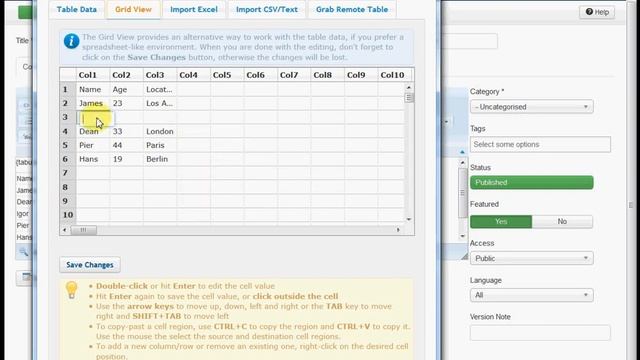Viewport: 640px width, 360px height.
Task: Open the Language dropdown showing All
Action: 531,295
